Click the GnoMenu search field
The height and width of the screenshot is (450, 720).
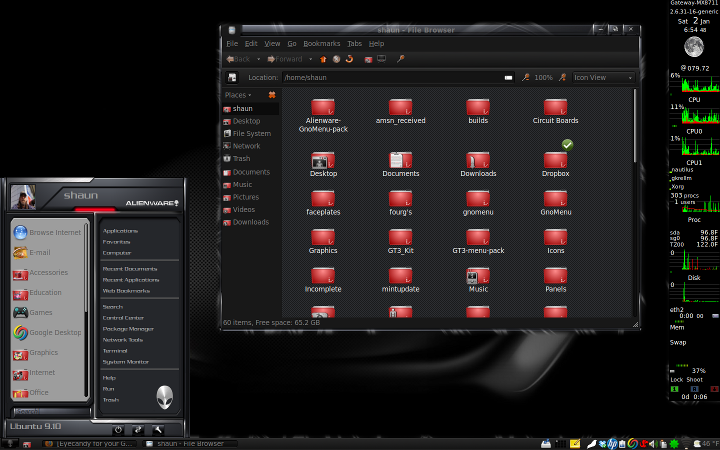click(x=51, y=411)
